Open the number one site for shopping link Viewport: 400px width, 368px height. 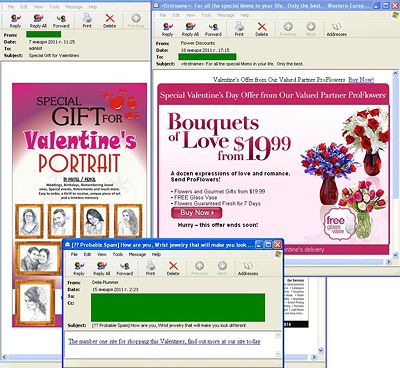click(x=164, y=341)
